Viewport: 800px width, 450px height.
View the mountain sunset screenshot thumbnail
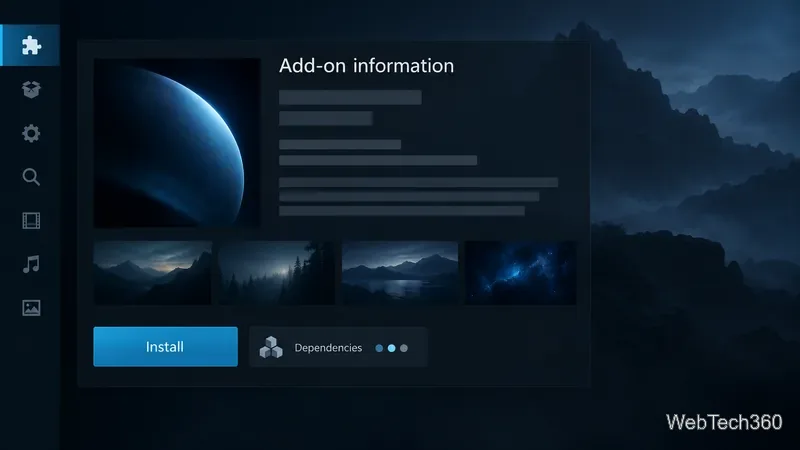coord(153,273)
